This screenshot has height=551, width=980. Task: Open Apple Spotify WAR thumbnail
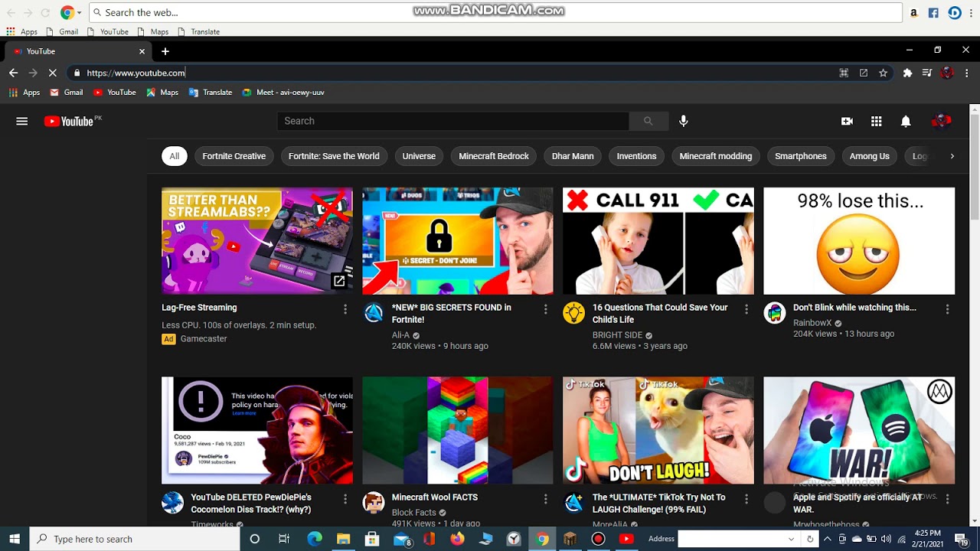(x=859, y=431)
